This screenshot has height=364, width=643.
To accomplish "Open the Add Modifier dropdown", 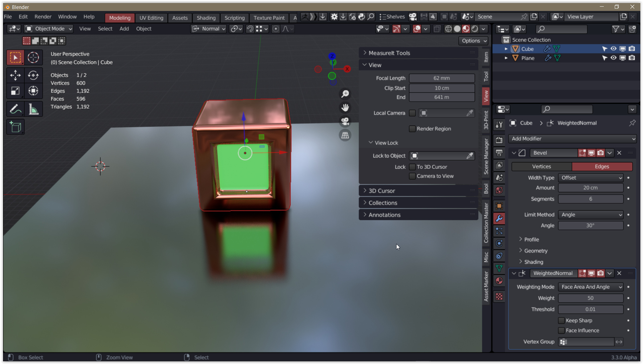I will [572, 138].
